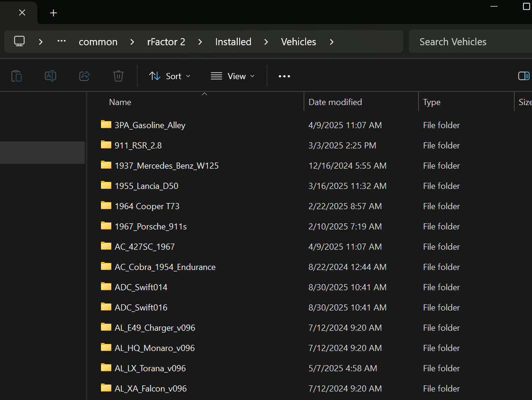Click folder icon of 3PA_Gasoline_Alley

106,124
